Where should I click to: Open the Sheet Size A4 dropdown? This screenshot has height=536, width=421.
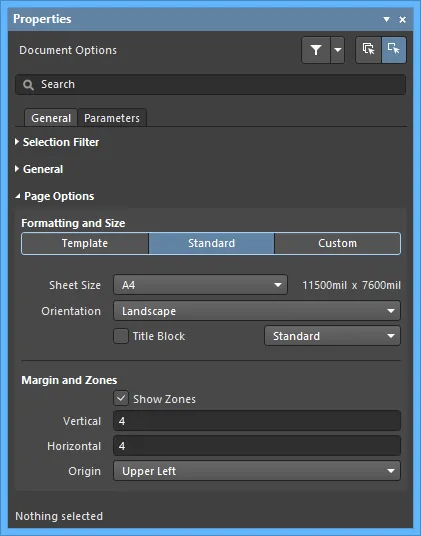click(x=201, y=285)
